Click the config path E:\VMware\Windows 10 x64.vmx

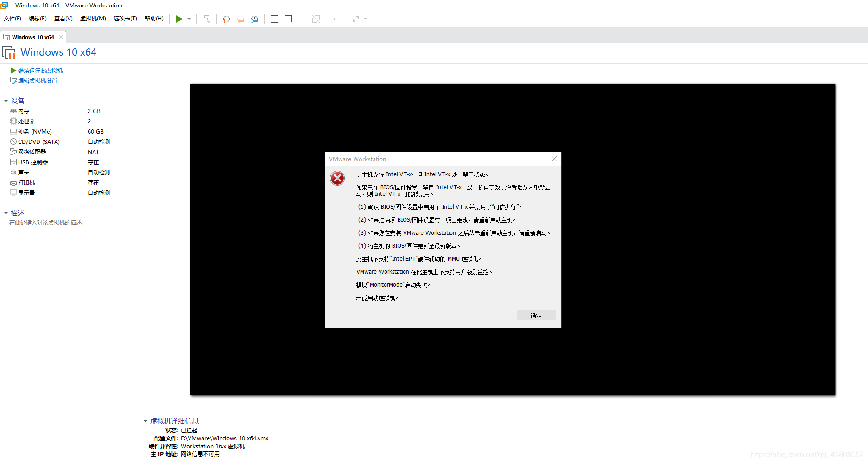point(225,438)
